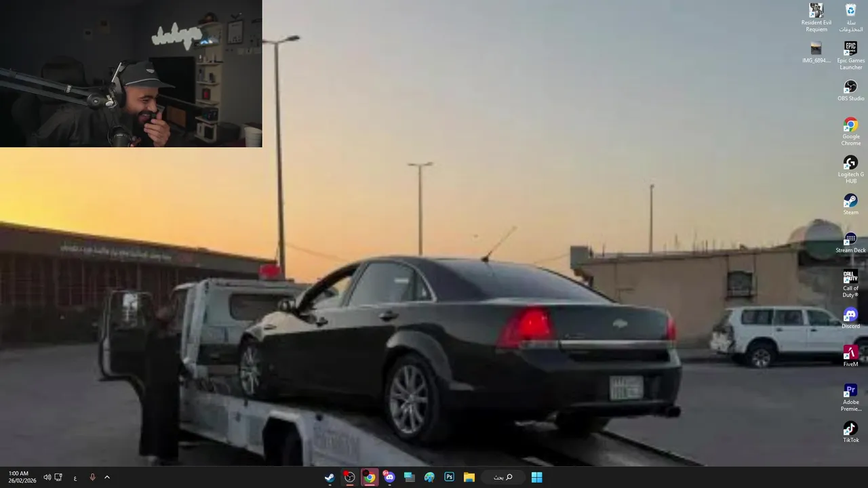Launch Call of Duty from desktop
Viewport: 868px width, 488px height.
point(850,283)
